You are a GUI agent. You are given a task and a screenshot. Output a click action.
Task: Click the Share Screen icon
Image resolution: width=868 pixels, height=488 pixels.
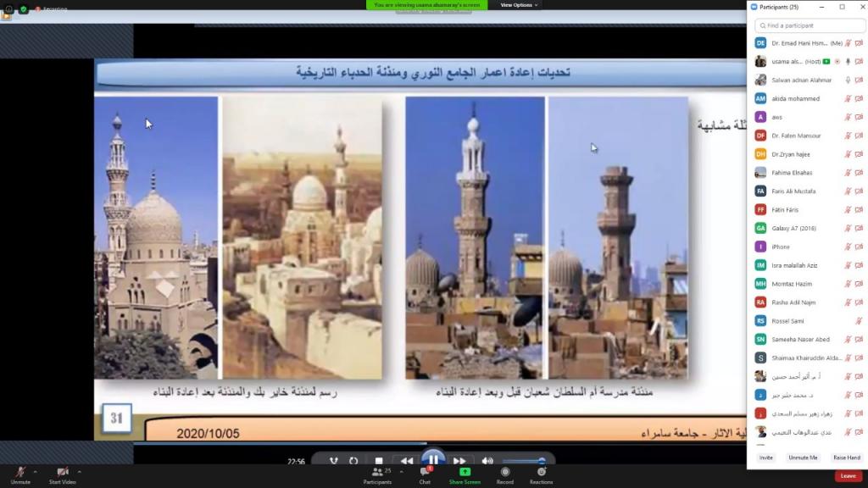pos(465,472)
